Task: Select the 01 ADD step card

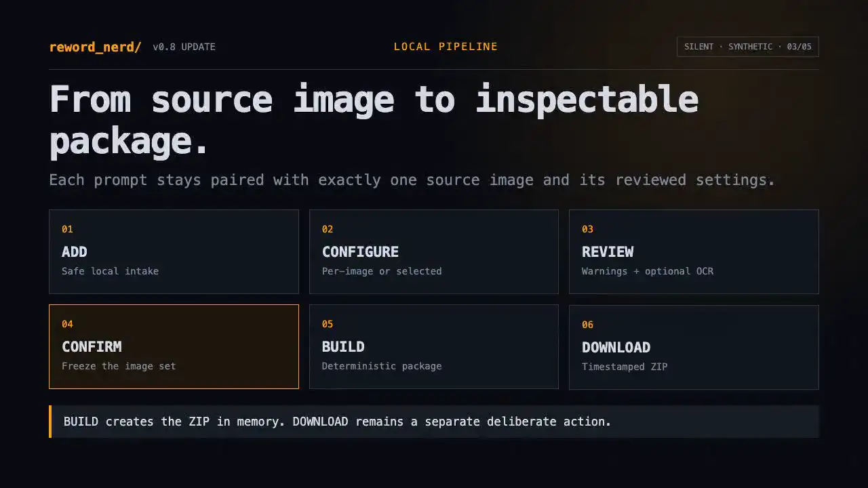Action: pos(174,251)
